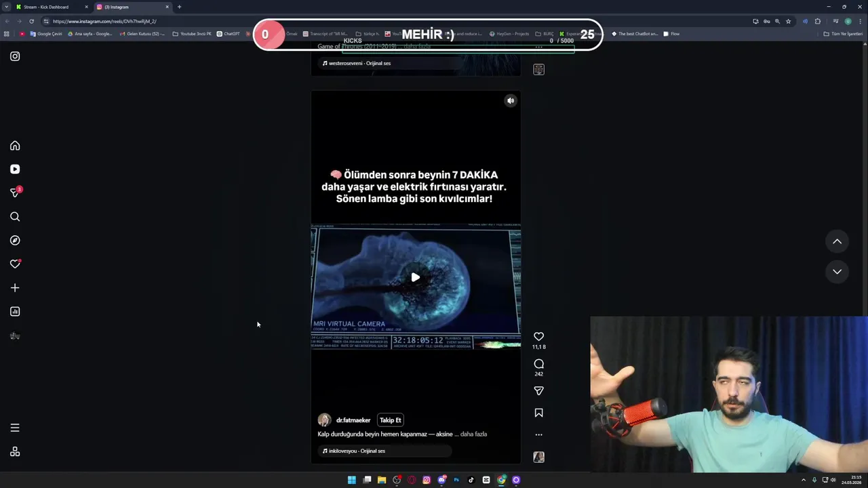The width and height of the screenshot is (868, 488).
Task: Open the 'ChatGPT' bookmark
Action: pyautogui.click(x=229, y=34)
